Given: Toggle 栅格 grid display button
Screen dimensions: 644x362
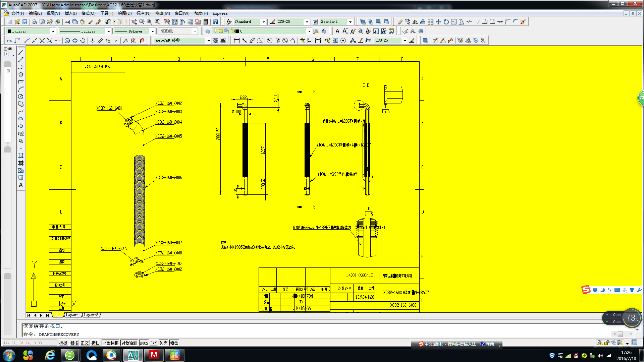Looking at the screenshot, I should [x=74, y=343].
